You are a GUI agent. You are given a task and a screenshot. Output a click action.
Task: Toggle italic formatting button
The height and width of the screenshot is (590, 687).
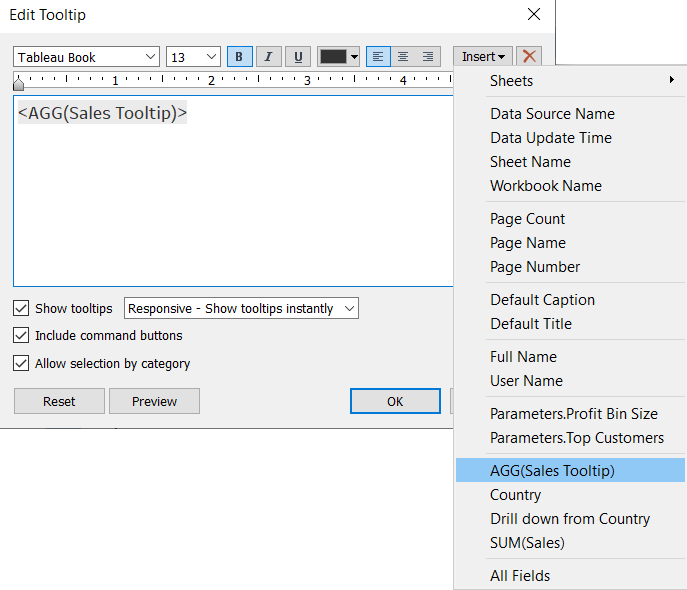(269, 57)
